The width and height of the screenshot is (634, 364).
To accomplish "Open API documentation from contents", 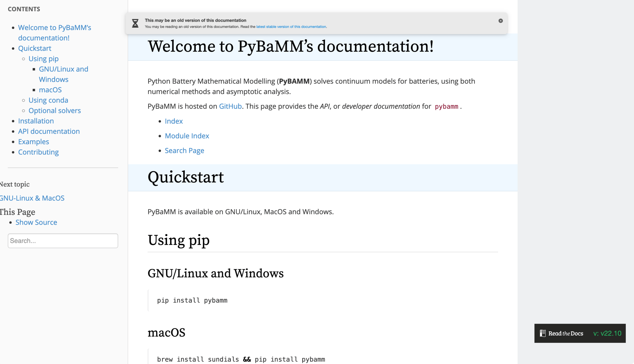I will (x=49, y=131).
